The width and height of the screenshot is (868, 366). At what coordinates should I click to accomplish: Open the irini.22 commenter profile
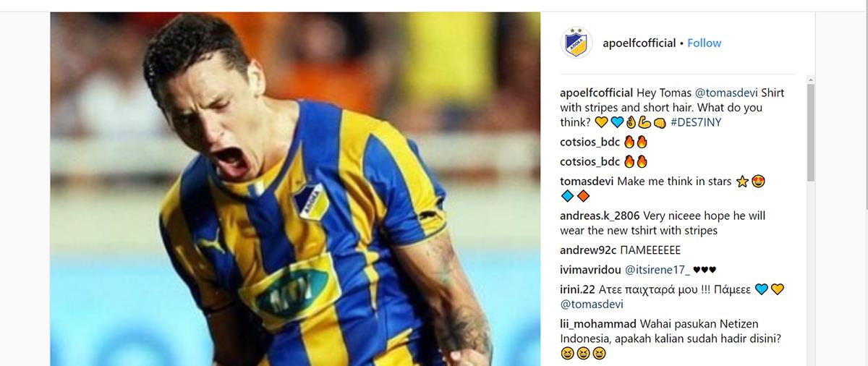577,289
